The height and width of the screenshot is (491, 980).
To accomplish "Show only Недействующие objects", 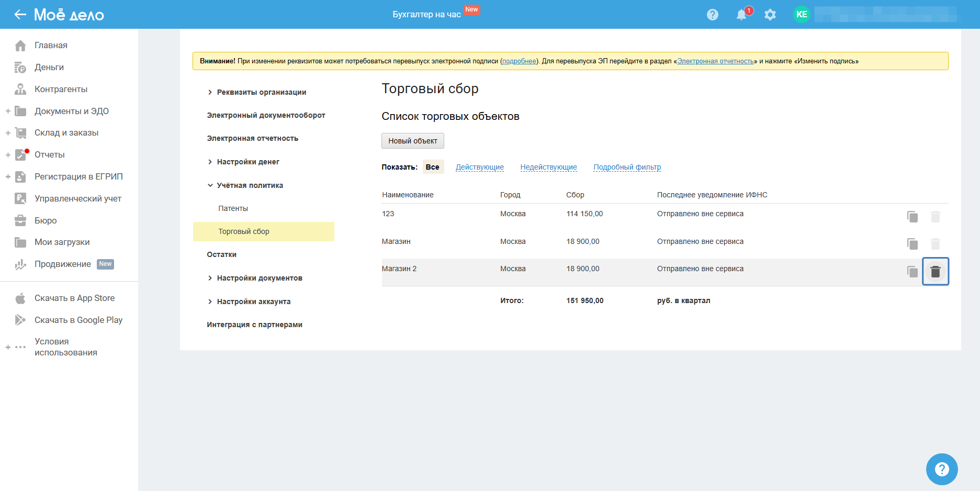I will [548, 167].
